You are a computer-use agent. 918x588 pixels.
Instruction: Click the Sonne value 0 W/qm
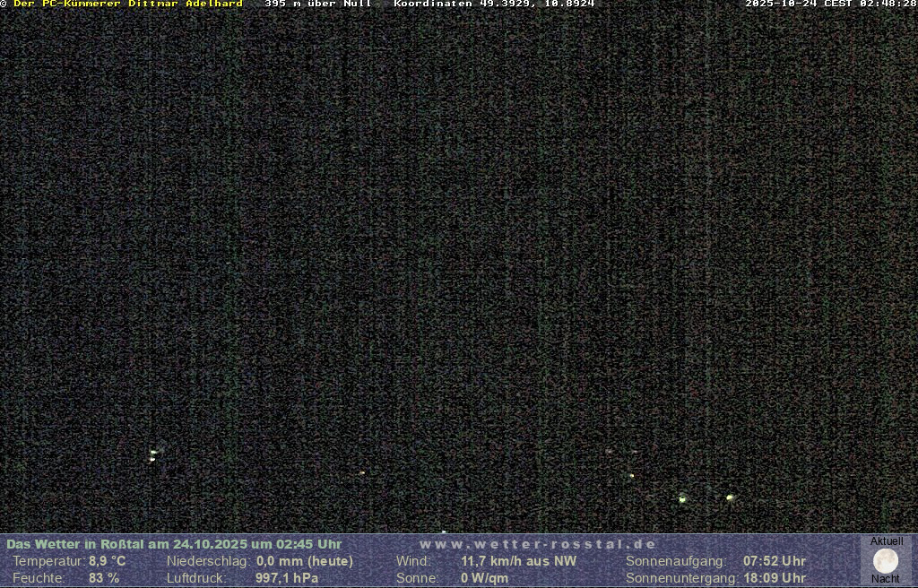484,578
